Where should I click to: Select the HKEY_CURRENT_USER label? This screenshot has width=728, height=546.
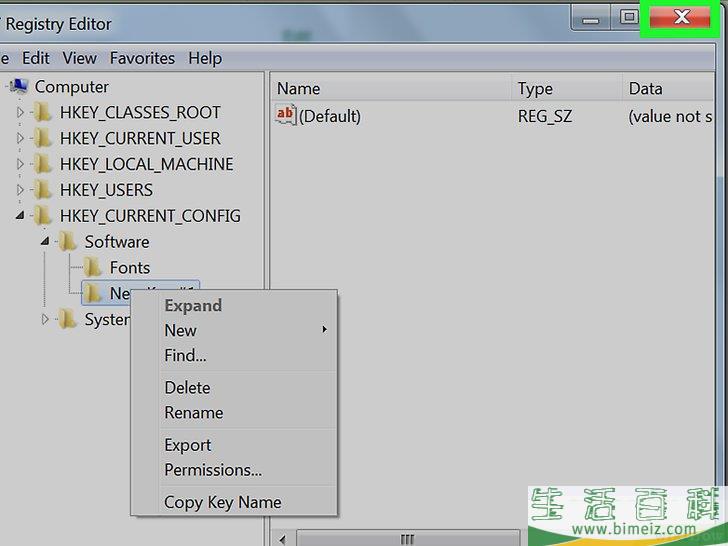pyautogui.click(x=140, y=138)
